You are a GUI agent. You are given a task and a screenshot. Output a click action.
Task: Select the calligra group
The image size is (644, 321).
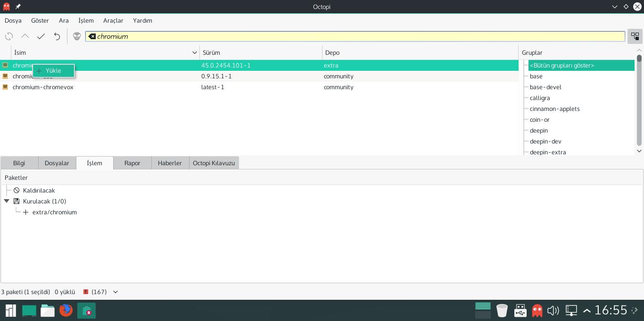[x=540, y=98]
